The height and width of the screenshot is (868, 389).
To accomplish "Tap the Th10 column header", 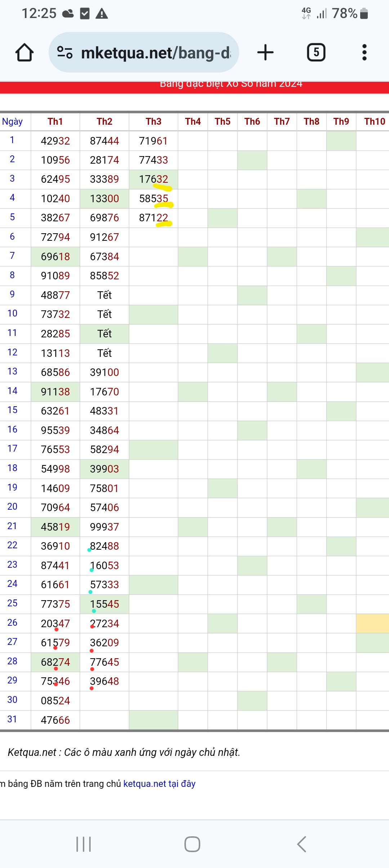I will tap(374, 121).
